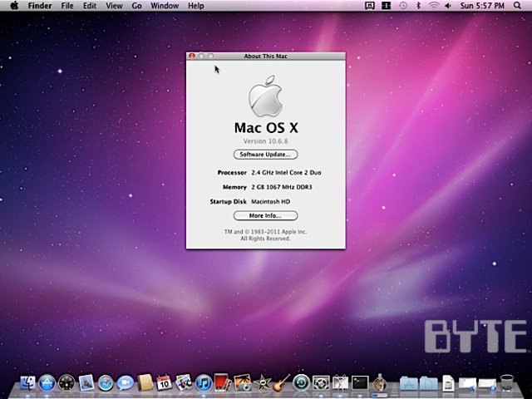Open the Documents folder stack in Dock
This screenshot has width=532, height=399.
pos(429,383)
